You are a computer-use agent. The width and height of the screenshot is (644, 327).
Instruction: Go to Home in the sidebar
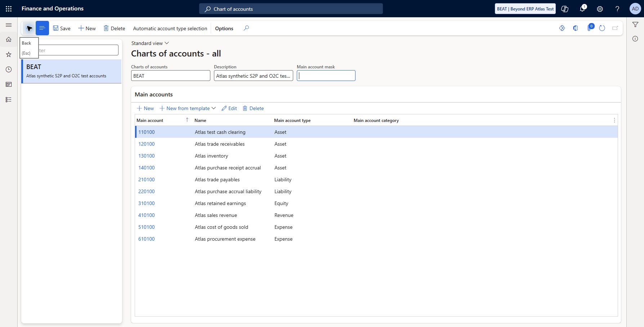pos(9,40)
